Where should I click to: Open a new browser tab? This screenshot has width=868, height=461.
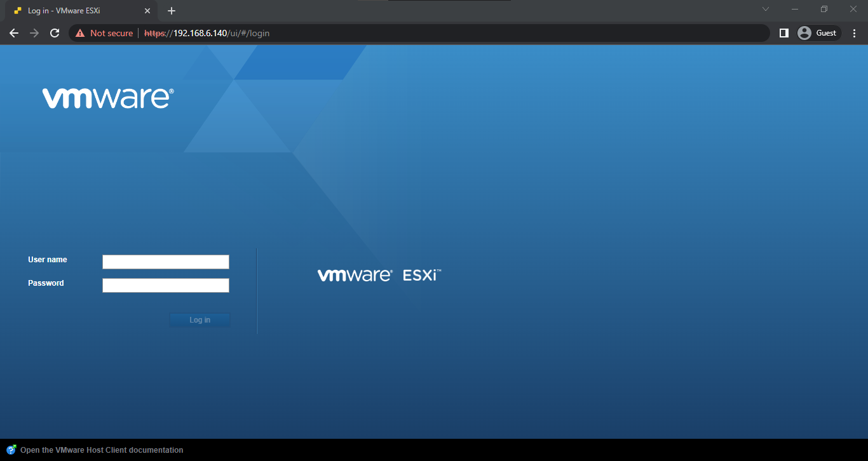172,11
